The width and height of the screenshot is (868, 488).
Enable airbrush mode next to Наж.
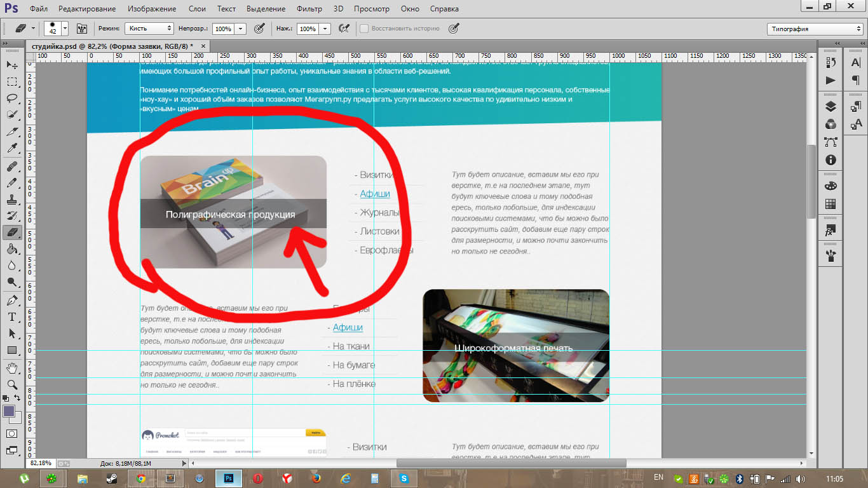point(344,29)
